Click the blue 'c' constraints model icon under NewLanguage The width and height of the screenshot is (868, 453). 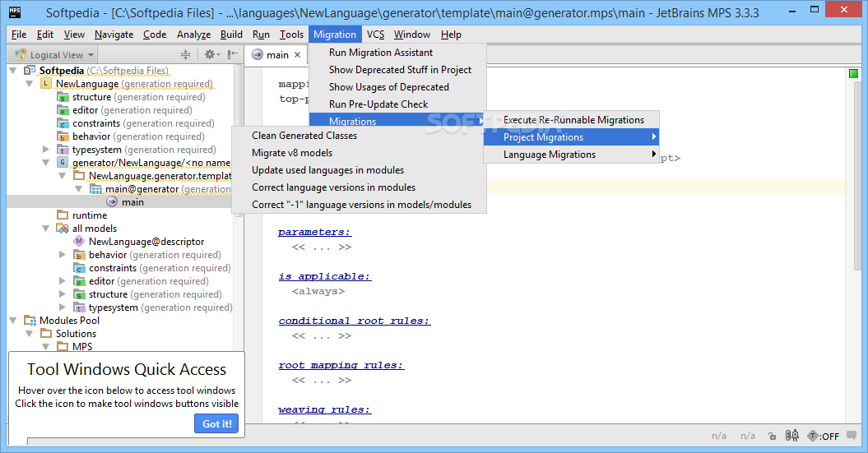point(63,124)
